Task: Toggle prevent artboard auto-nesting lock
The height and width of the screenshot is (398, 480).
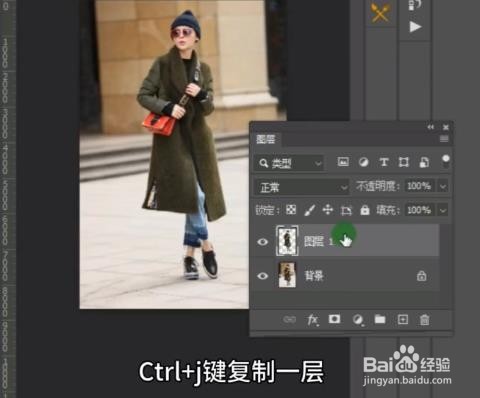Action: click(x=346, y=210)
